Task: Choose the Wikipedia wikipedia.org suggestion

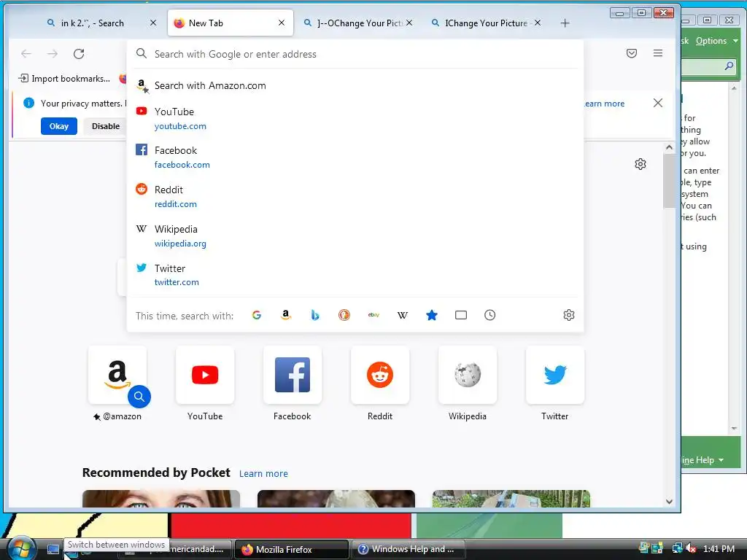Action: click(355, 236)
